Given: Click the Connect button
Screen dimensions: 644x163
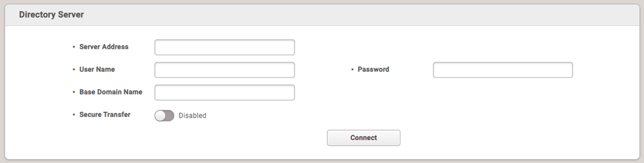Looking at the screenshot, I should pos(364,138).
